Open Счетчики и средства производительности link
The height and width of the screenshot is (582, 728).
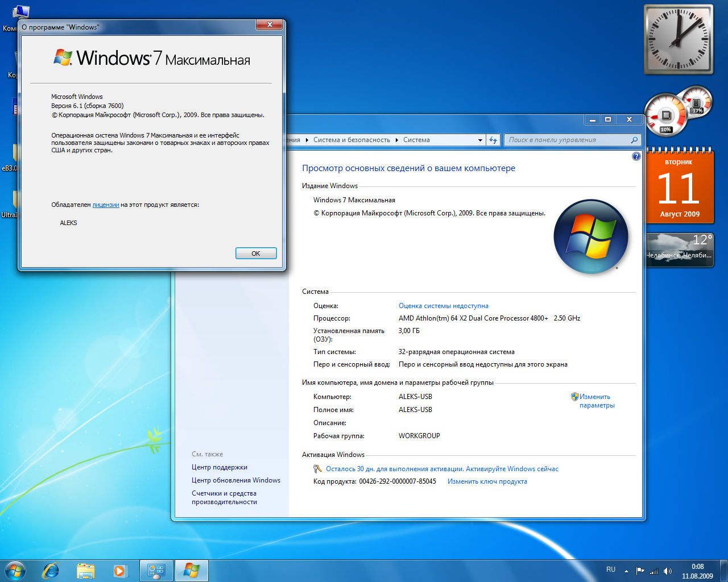coord(224,497)
